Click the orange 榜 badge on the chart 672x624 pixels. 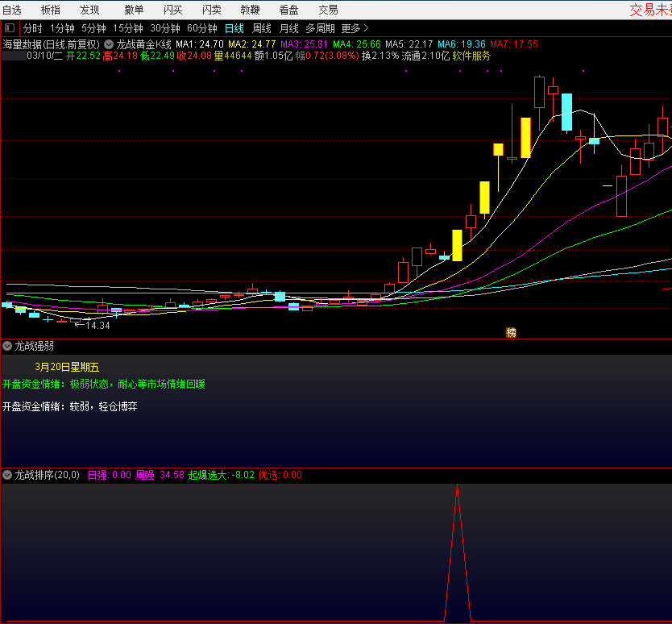click(511, 332)
